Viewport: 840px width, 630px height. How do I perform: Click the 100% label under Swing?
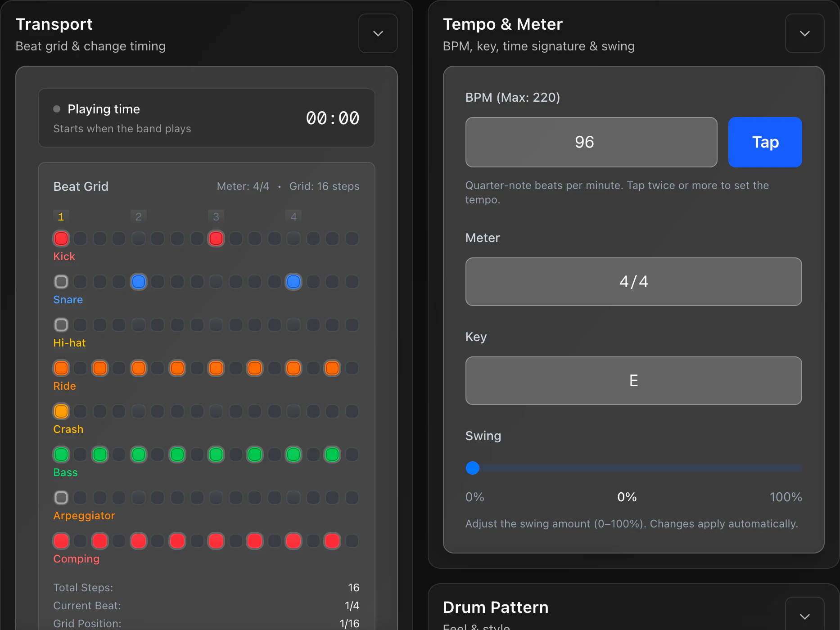point(786,497)
